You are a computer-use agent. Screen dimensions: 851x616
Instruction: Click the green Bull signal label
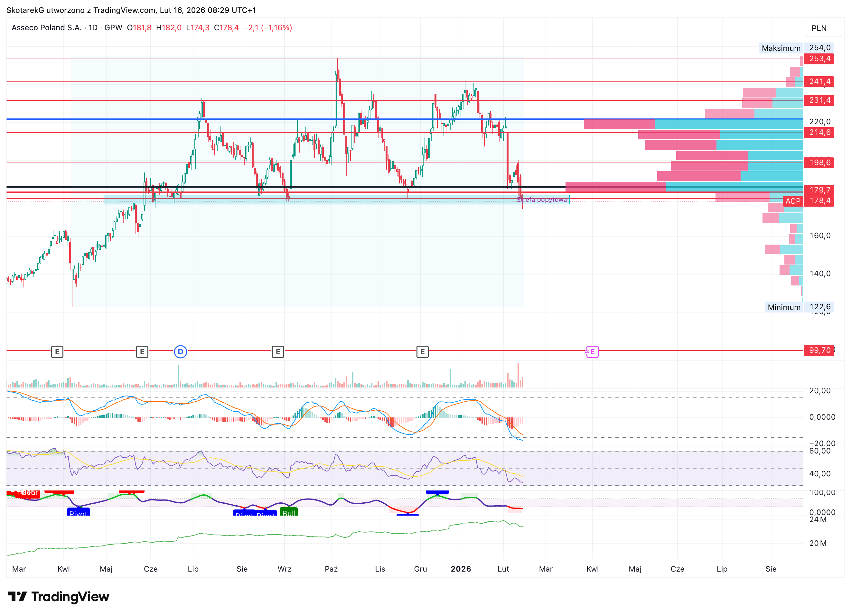coord(288,512)
